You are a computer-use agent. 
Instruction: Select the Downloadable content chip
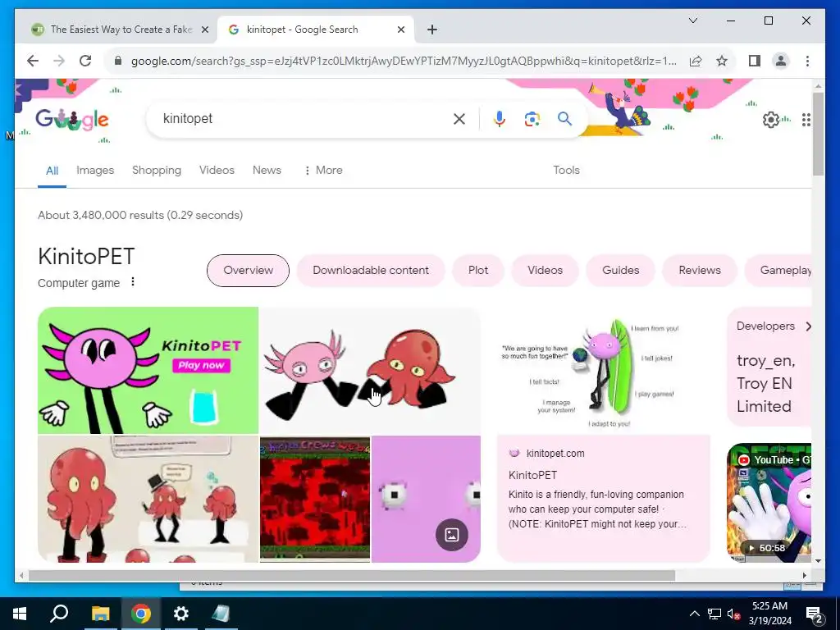(x=371, y=271)
